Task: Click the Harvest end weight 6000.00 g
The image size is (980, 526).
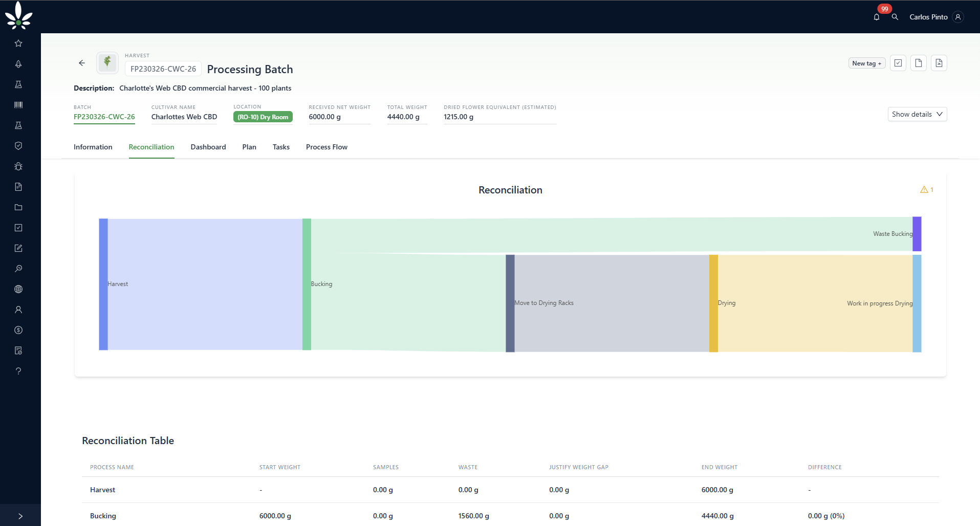Action: point(717,490)
